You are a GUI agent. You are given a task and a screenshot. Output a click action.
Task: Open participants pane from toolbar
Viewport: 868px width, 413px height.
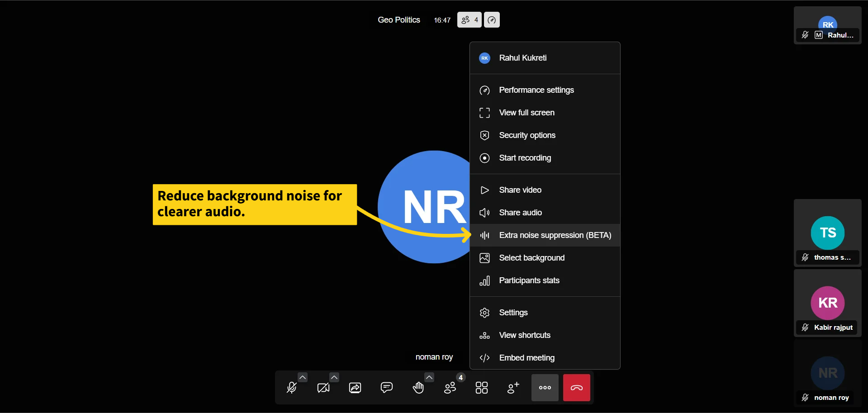tap(450, 388)
